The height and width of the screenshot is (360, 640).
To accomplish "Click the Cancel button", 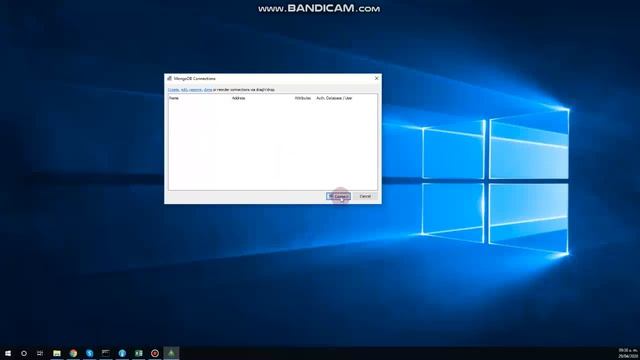I will tap(365, 196).
